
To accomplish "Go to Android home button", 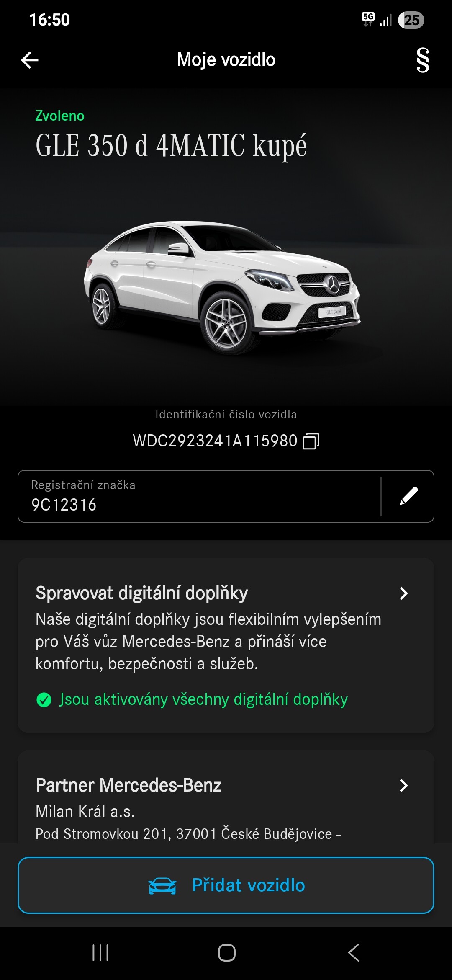I will [226, 953].
